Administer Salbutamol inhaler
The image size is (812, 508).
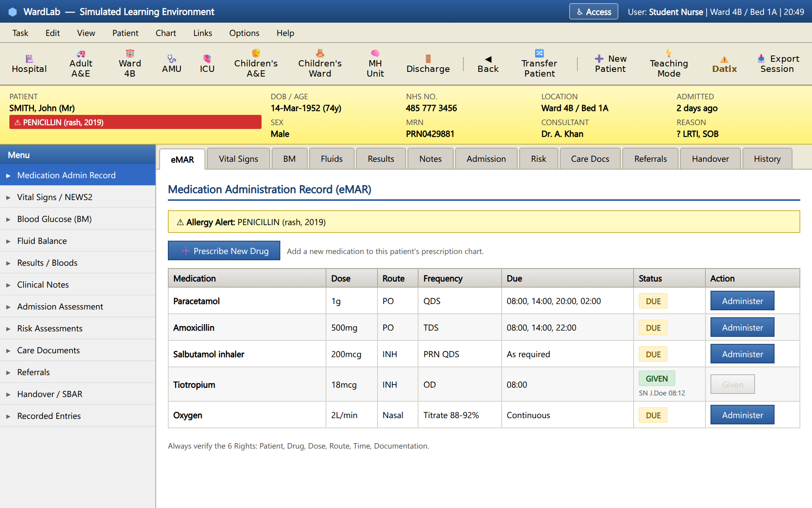pos(742,354)
